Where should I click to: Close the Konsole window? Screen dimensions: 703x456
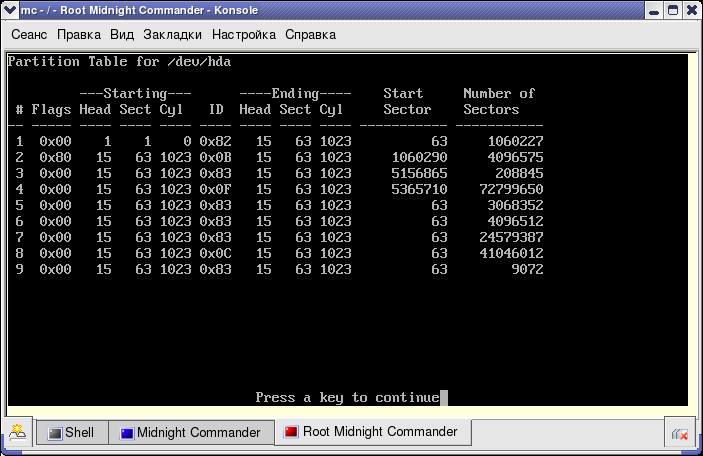click(692, 10)
